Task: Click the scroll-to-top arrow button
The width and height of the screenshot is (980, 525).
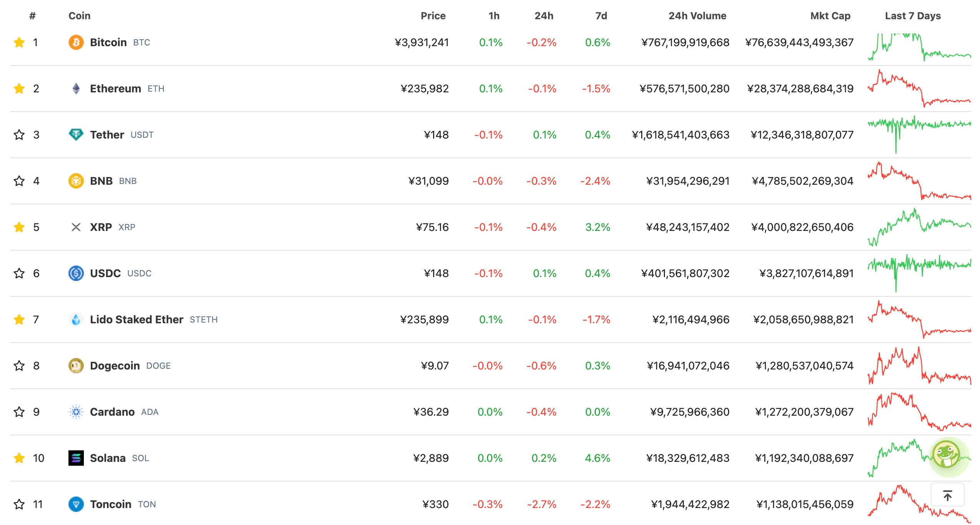Action: 947,495
